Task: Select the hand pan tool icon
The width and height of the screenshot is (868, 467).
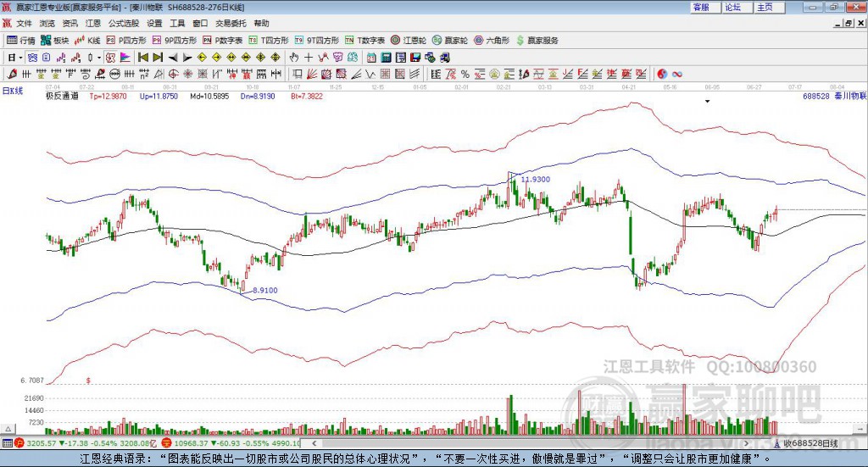Action: (x=294, y=58)
